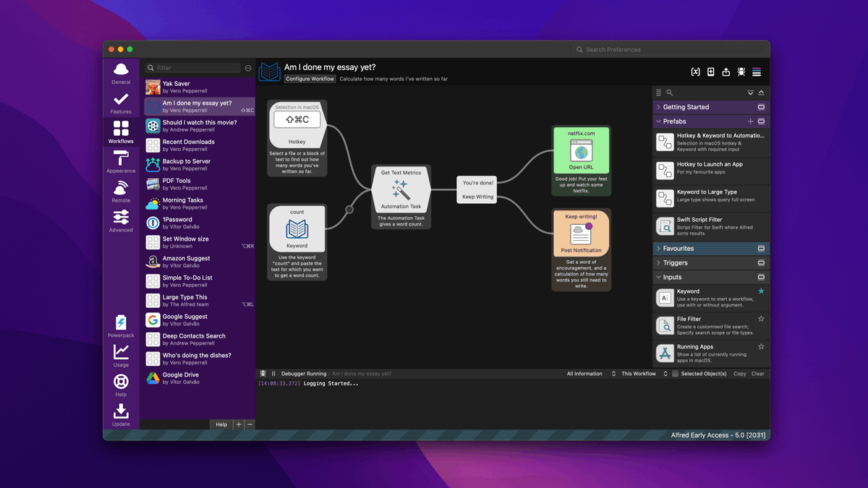Clear the debugger log
Viewport: 868px width, 488px height.
pyautogui.click(x=758, y=374)
